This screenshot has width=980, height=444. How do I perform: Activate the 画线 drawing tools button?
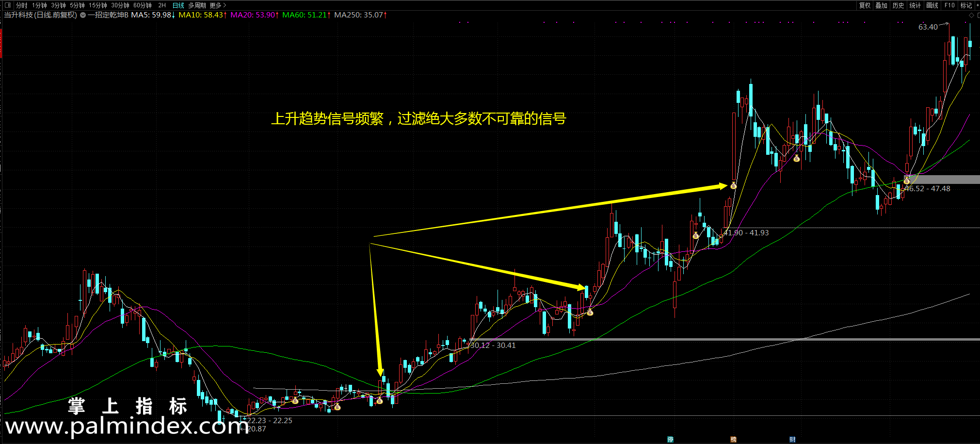932,5
